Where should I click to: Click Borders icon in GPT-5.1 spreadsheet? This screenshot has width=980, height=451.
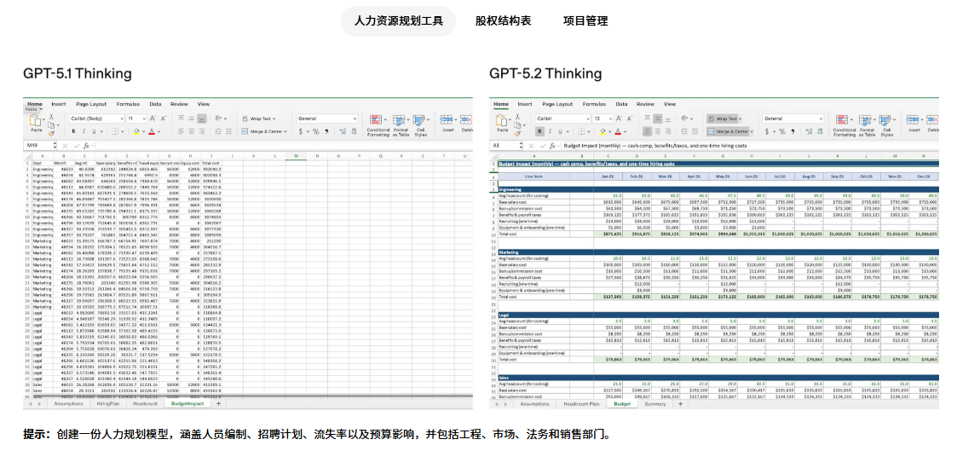point(115,131)
